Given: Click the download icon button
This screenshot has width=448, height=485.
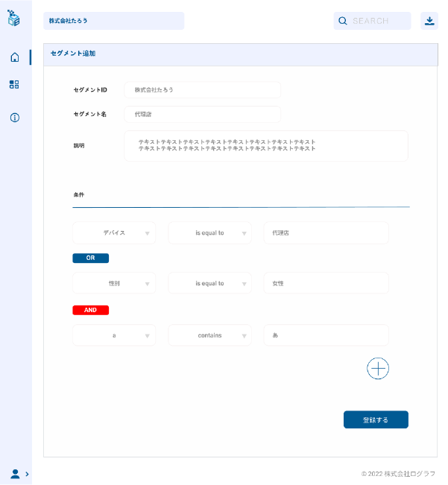Looking at the screenshot, I should point(429,21).
